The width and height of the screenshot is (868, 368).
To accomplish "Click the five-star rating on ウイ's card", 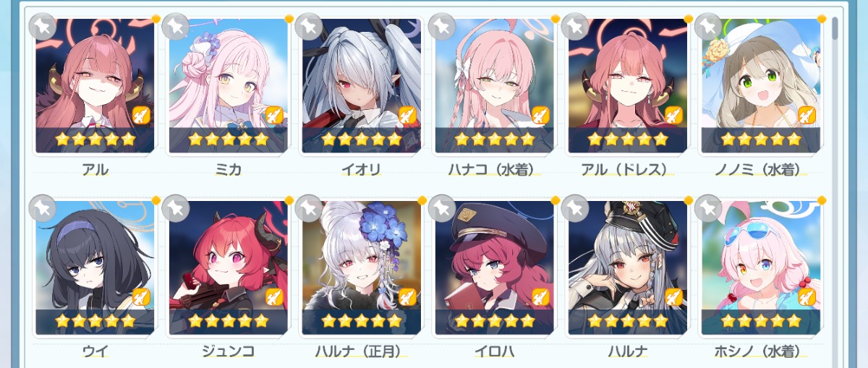I will 95,320.
